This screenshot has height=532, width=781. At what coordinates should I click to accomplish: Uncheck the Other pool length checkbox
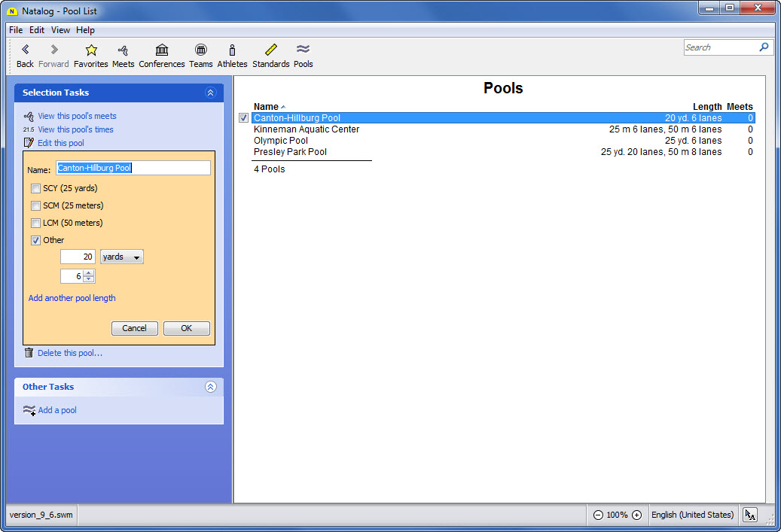tap(35, 240)
